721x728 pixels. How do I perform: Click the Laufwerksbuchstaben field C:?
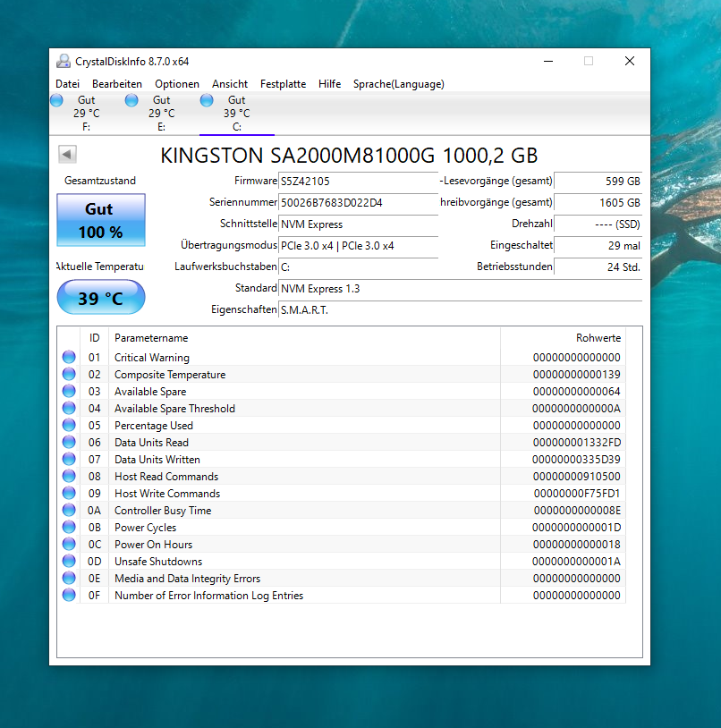tap(358, 267)
